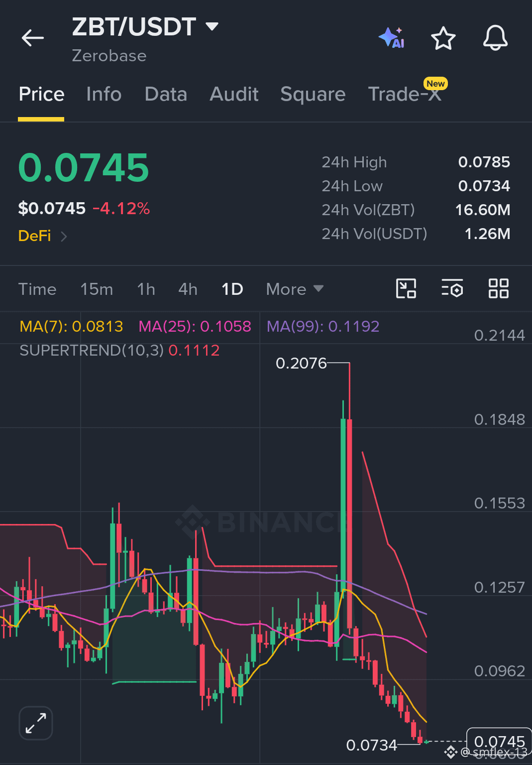The image size is (532, 765).
Task: Tap the Zerobase token name subtitle
Action: click(x=109, y=55)
